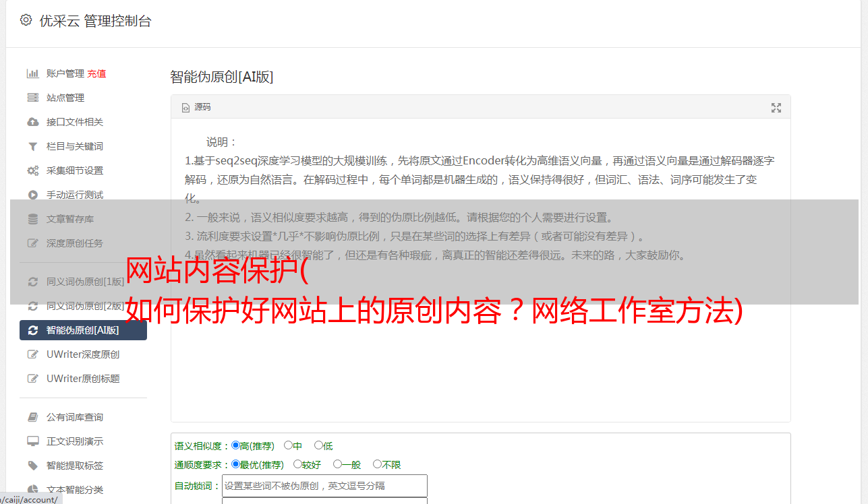This screenshot has width=868, height=504.
Task: Click the gears icon for 采集细节设置
Action: [32, 170]
